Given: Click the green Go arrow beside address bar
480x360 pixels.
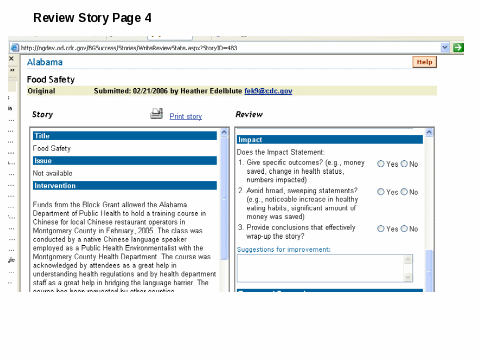Looking at the screenshot, I should [458, 48].
